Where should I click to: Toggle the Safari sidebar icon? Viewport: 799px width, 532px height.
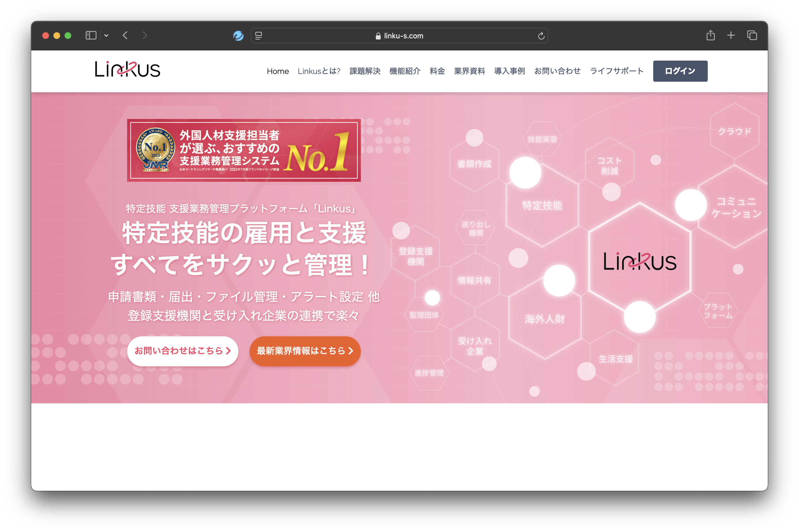click(x=91, y=35)
